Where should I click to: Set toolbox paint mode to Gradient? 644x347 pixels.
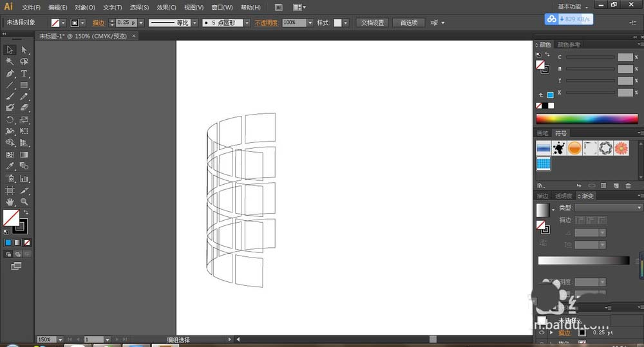17,243
